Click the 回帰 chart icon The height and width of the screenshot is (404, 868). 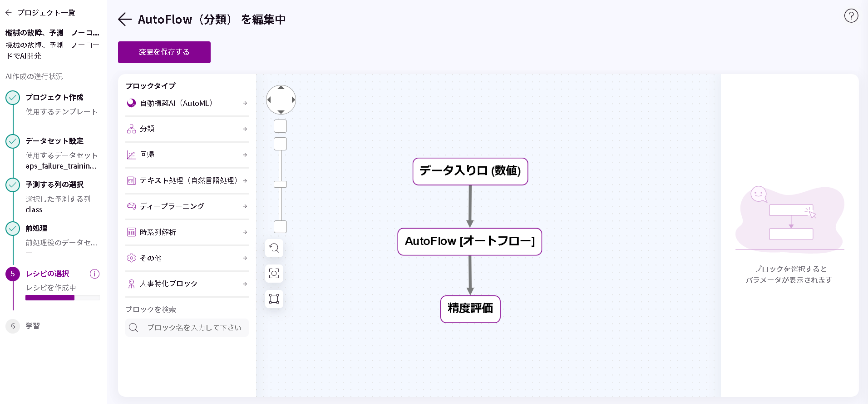(131, 155)
